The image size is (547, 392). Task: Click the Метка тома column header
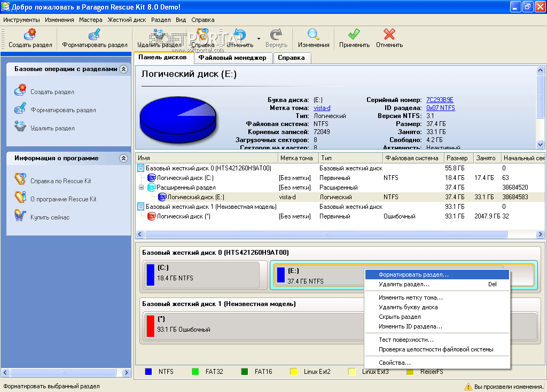coord(298,158)
